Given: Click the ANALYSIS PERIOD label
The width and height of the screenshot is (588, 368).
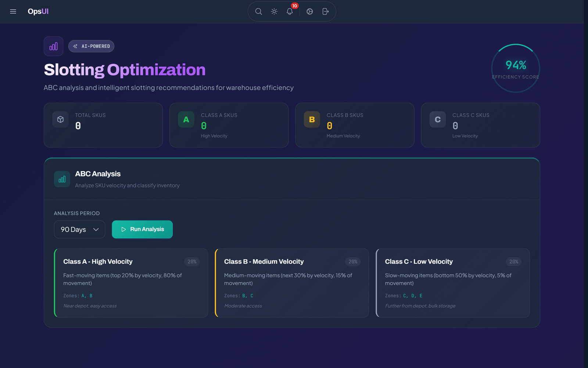Looking at the screenshot, I should [x=77, y=213].
